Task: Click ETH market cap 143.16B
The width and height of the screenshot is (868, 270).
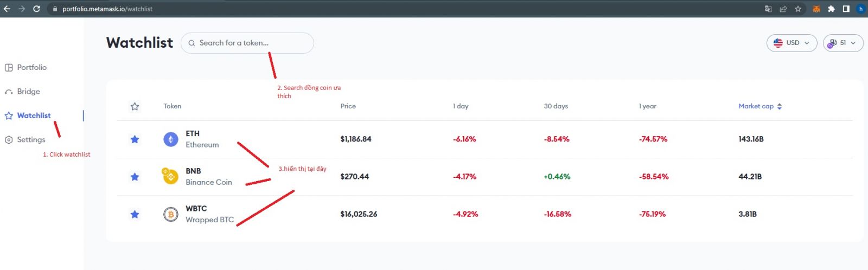Action: tap(751, 139)
